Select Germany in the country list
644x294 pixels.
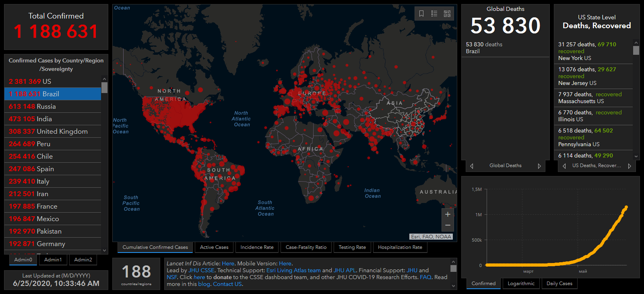tap(53, 244)
